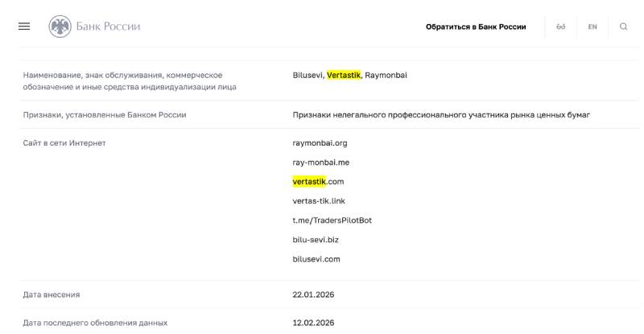Select the text 'bilu-sevi.biz'
The width and height of the screenshot is (644, 334).
(x=316, y=240)
